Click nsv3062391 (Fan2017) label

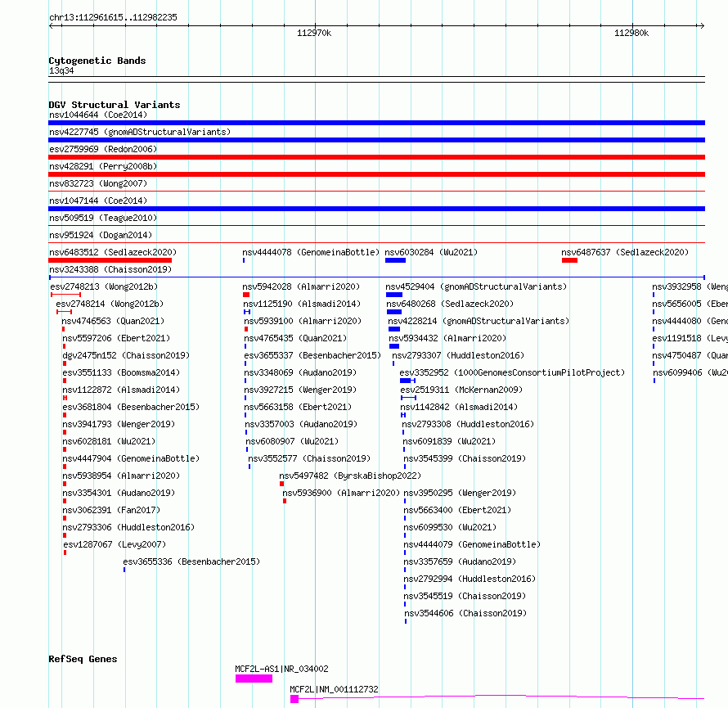(111, 510)
